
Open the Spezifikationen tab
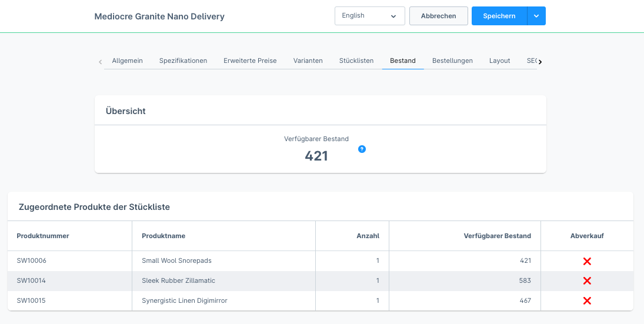(183, 61)
